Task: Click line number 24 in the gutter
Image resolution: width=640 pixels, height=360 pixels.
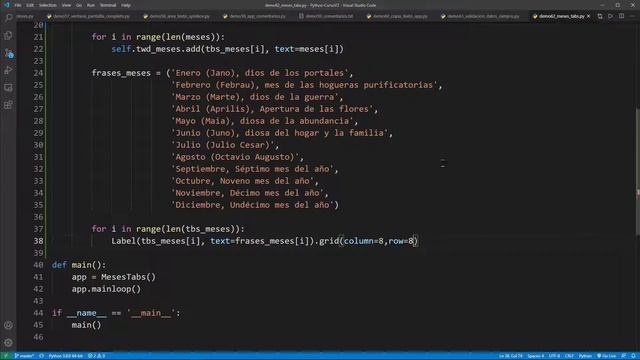Action: 38,73
